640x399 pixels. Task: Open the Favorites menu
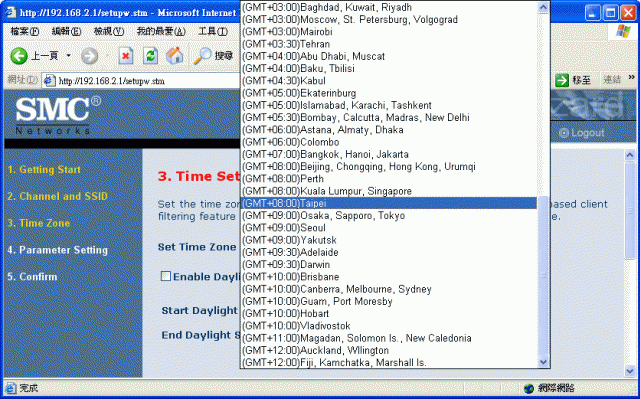coord(161,31)
